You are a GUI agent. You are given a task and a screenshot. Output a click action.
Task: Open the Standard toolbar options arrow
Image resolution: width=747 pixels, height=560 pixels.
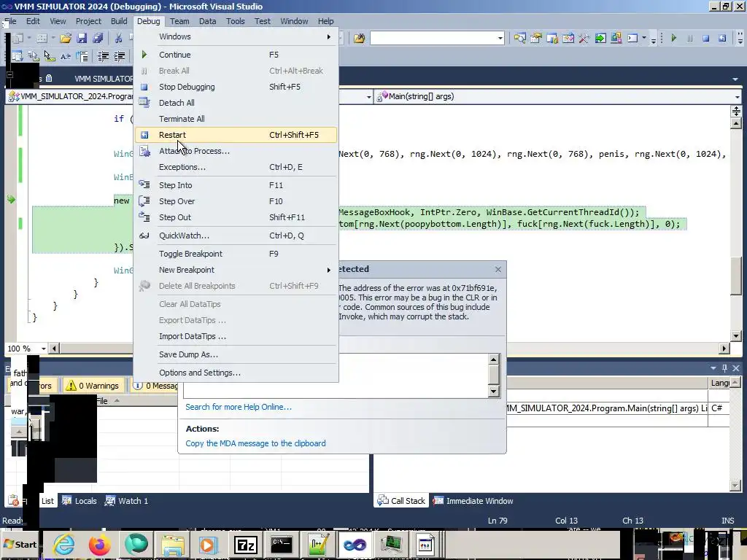(654, 40)
